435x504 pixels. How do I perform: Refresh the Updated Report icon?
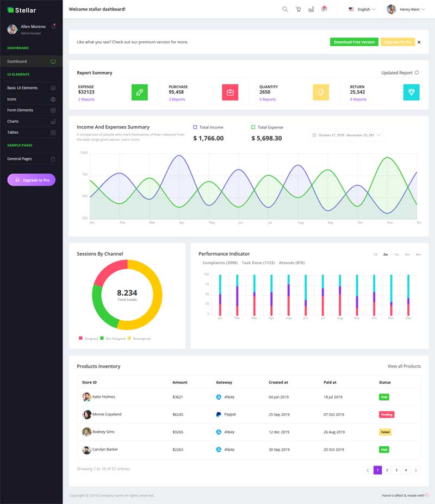(x=417, y=73)
